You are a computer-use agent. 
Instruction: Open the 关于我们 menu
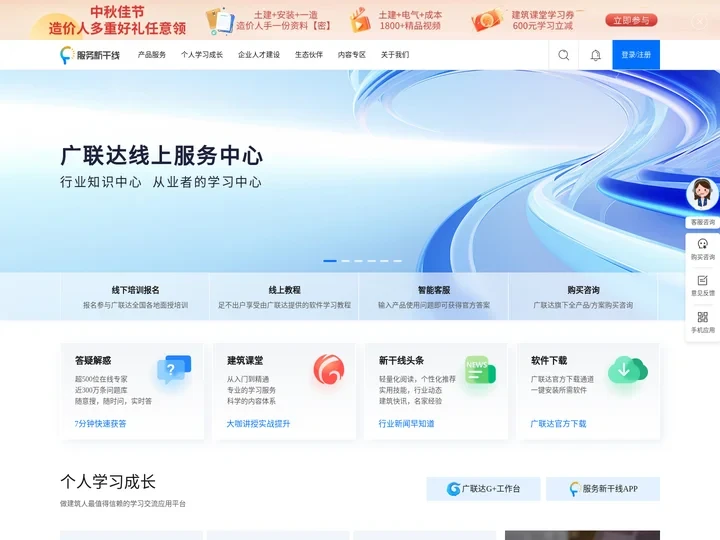(x=395, y=55)
